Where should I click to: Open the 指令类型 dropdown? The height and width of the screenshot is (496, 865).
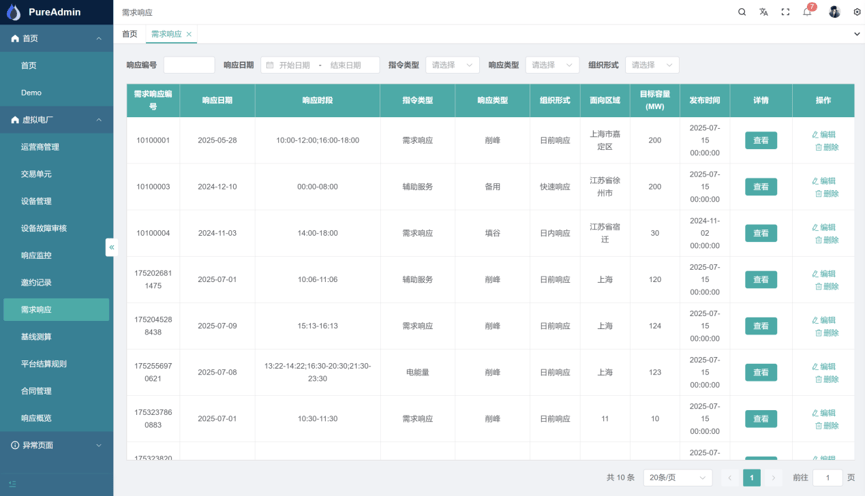point(452,65)
